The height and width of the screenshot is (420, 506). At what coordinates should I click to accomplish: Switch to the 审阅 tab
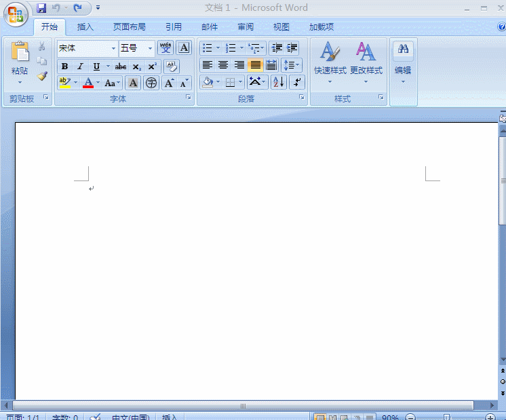[x=246, y=27]
